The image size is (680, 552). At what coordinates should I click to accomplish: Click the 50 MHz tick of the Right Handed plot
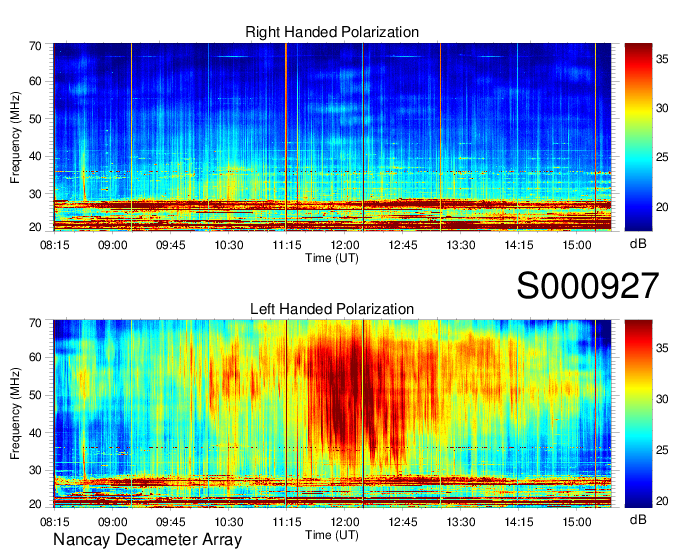[x=35, y=119]
